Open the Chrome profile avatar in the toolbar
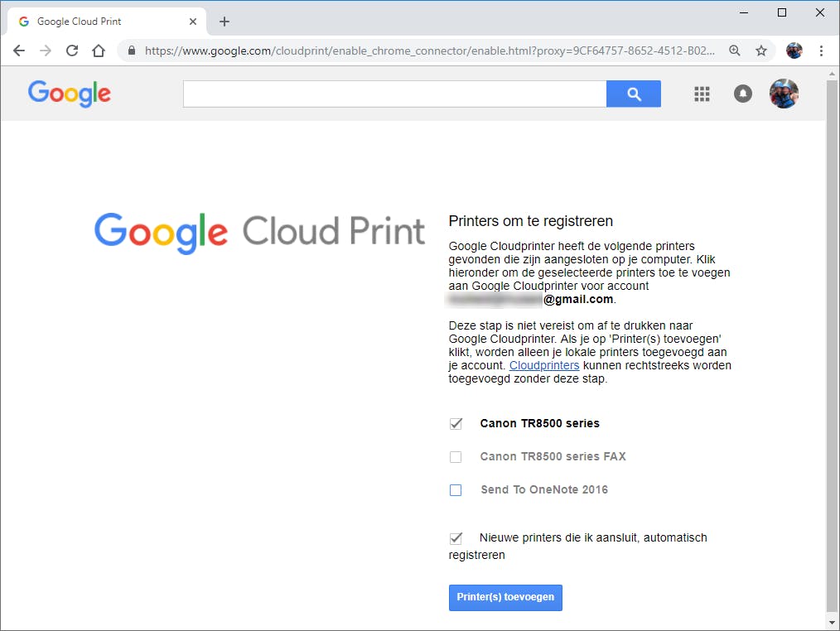Screen dimensions: 840x631 (x=794, y=51)
